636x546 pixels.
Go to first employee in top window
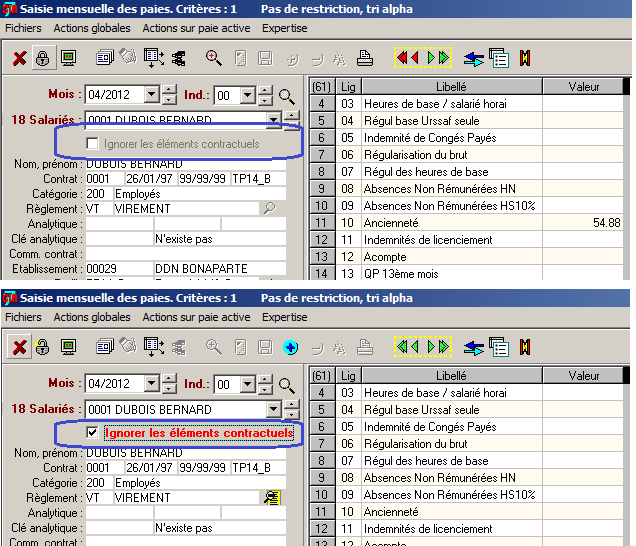pyautogui.click(x=402, y=58)
